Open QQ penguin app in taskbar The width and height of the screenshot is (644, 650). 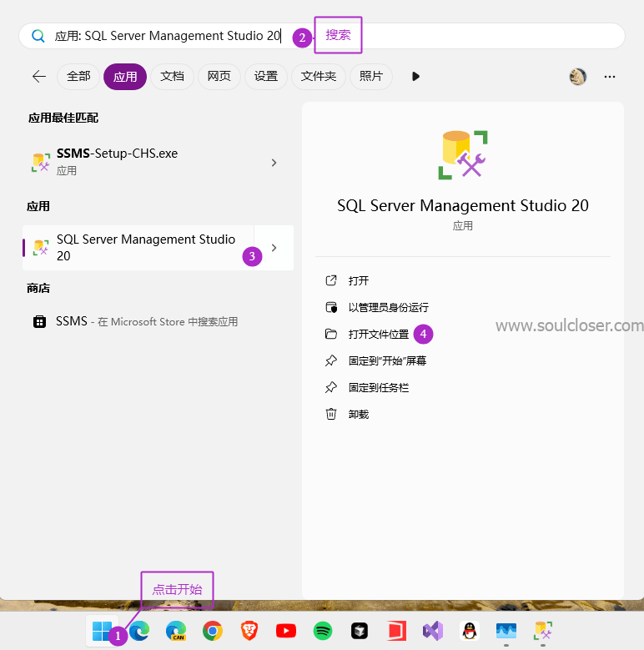tap(470, 631)
